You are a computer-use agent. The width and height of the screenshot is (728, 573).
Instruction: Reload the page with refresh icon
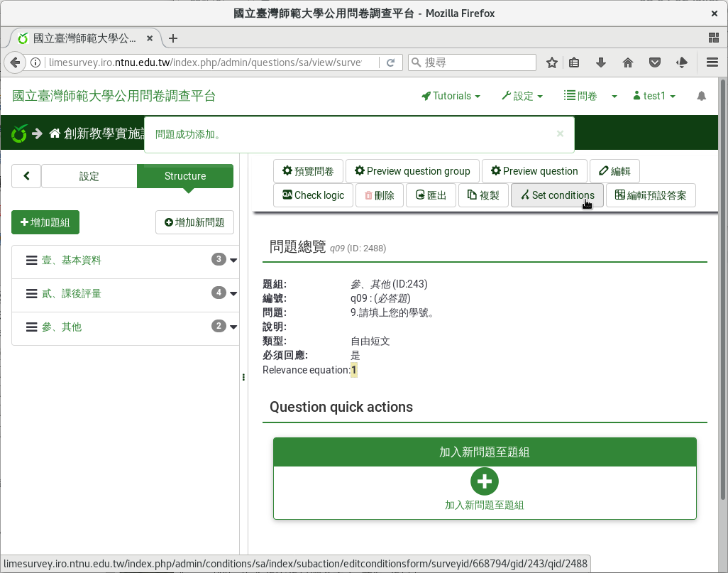point(390,62)
